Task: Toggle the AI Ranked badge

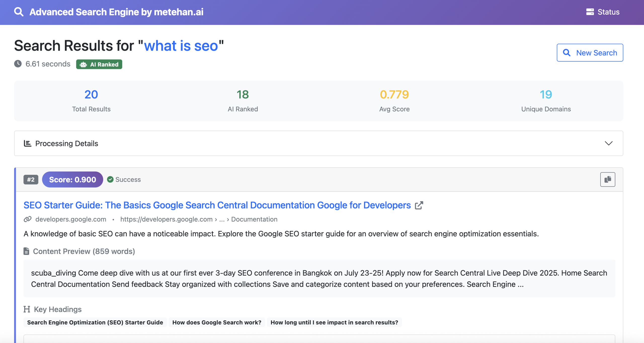Action: pos(99,64)
